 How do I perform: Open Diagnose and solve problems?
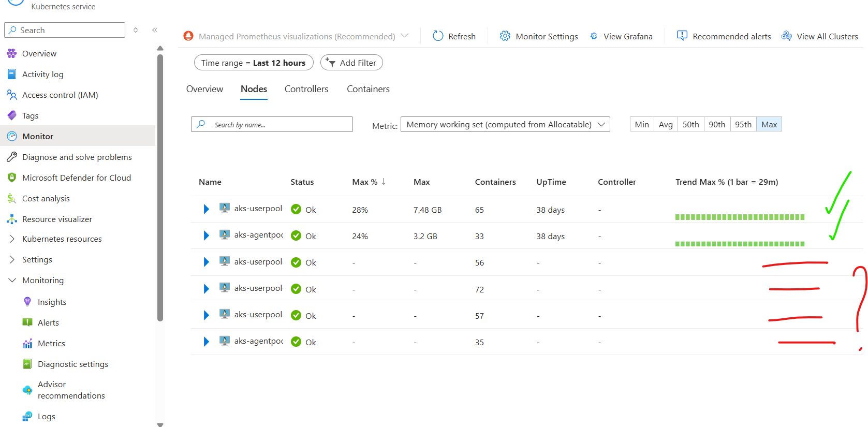(77, 157)
